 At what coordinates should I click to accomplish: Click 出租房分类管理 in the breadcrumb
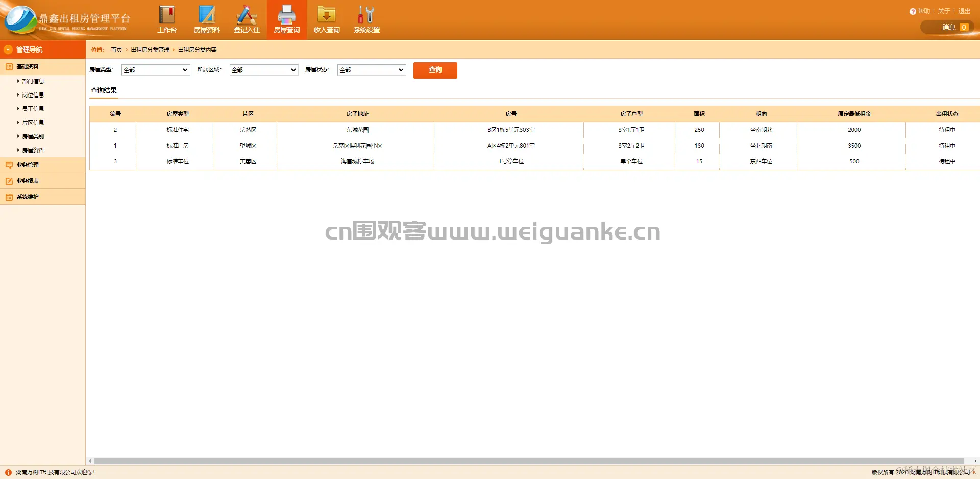pos(150,50)
